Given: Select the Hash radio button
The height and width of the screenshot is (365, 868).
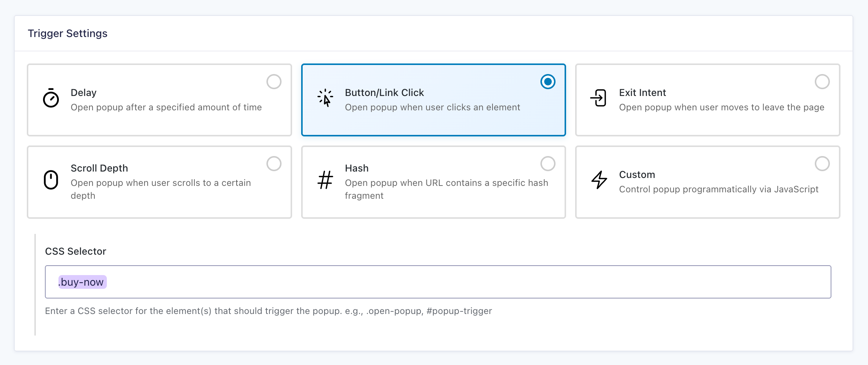Looking at the screenshot, I should coord(548,164).
